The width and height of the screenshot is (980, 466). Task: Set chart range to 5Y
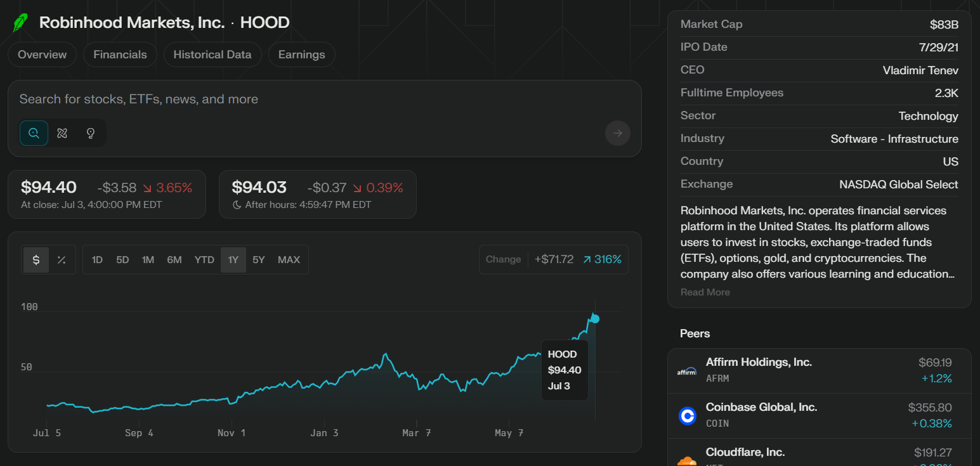[x=259, y=260]
